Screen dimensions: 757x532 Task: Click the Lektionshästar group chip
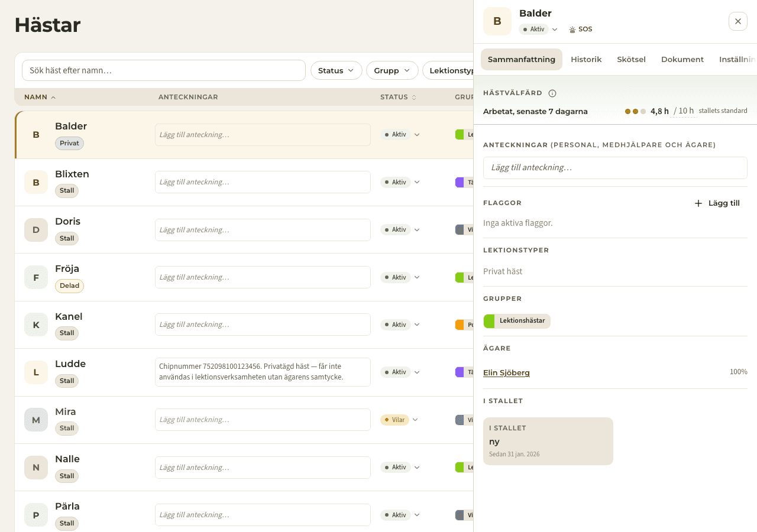tap(517, 321)
